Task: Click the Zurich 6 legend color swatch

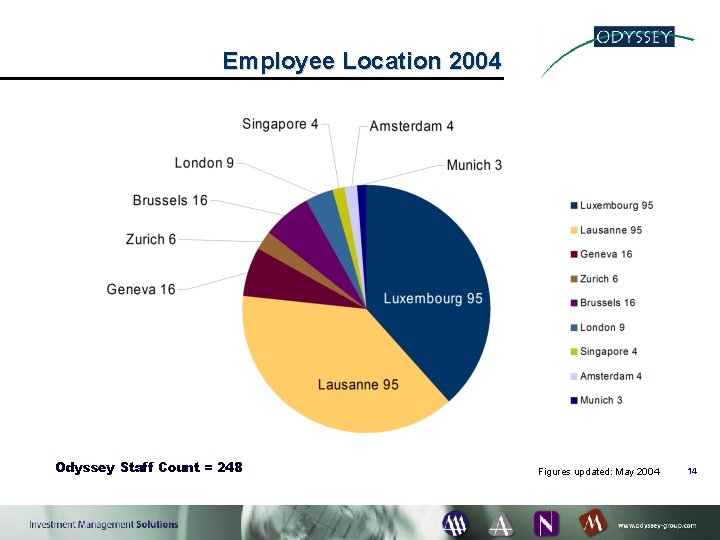Action: (x=574, y=279)
